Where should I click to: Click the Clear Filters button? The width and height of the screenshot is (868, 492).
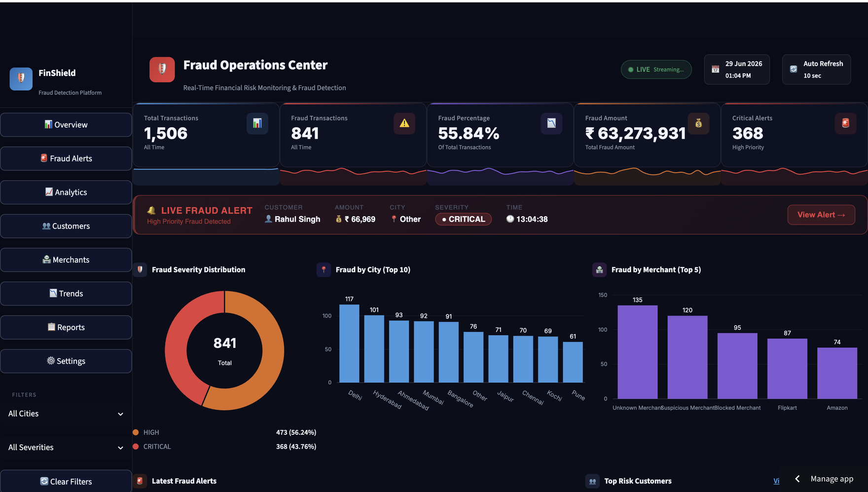[66, 482]
